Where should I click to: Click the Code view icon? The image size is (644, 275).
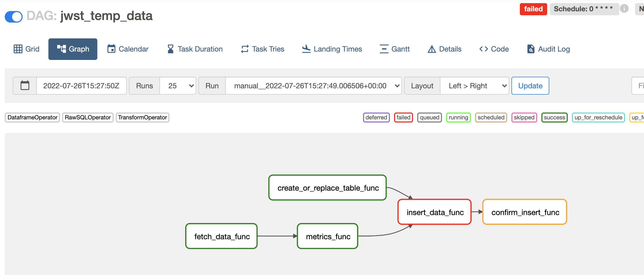[x=484, y=49]
